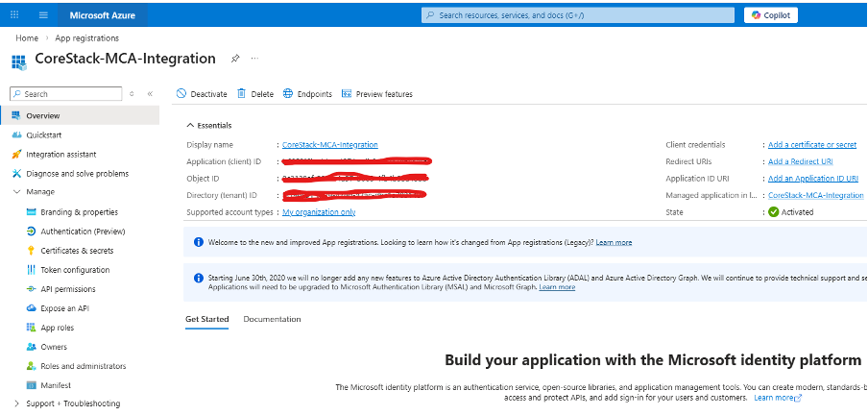Click the welcome banner info icon
Viewport: 868px width, 415px height.
pos(199,242)
